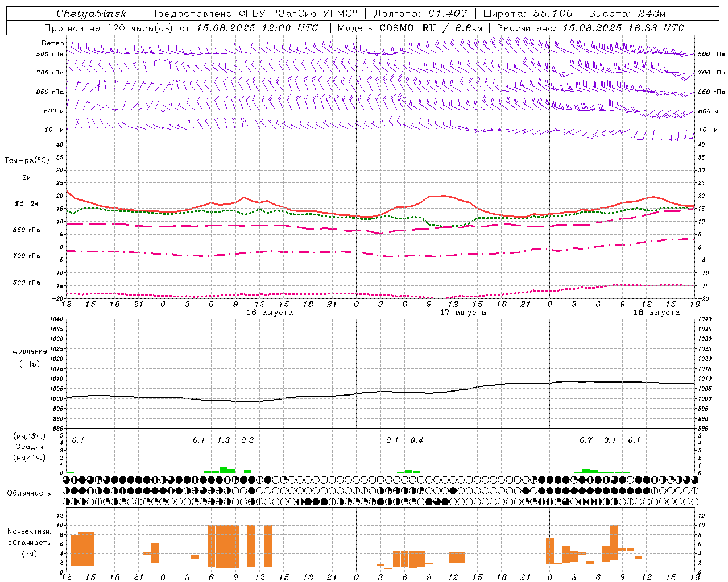Click the '1.3' precipitation amount value
Viewport: 728px width, 582px height.
(224, 440)
